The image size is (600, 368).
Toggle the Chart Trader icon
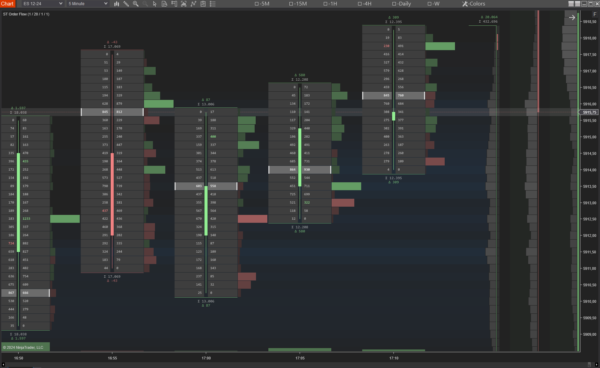click(x=174, y=4)
